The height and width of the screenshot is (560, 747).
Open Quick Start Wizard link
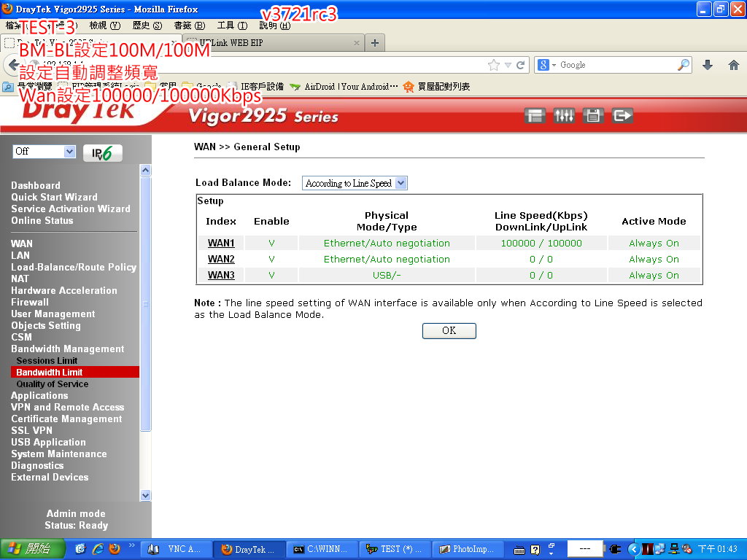point(54,197)
